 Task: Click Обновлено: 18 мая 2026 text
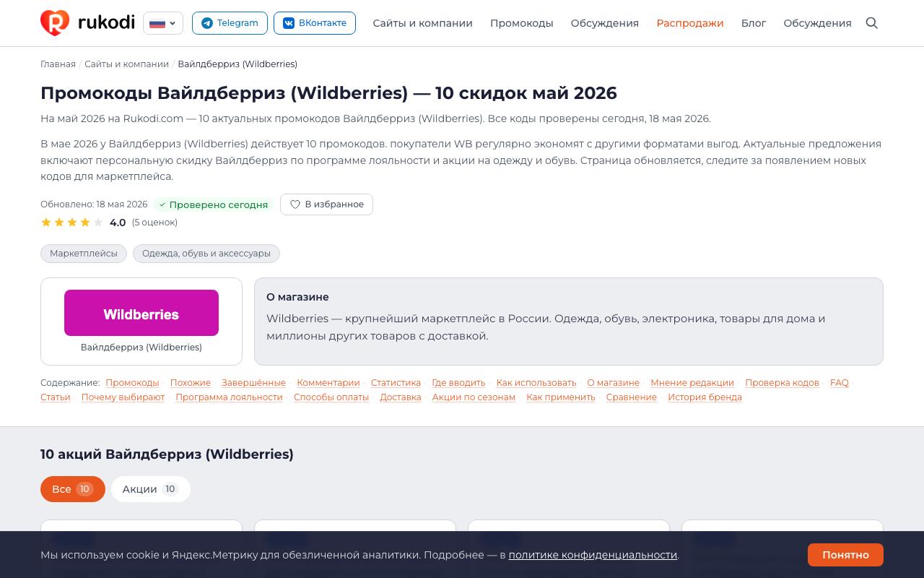click(94, 204)
